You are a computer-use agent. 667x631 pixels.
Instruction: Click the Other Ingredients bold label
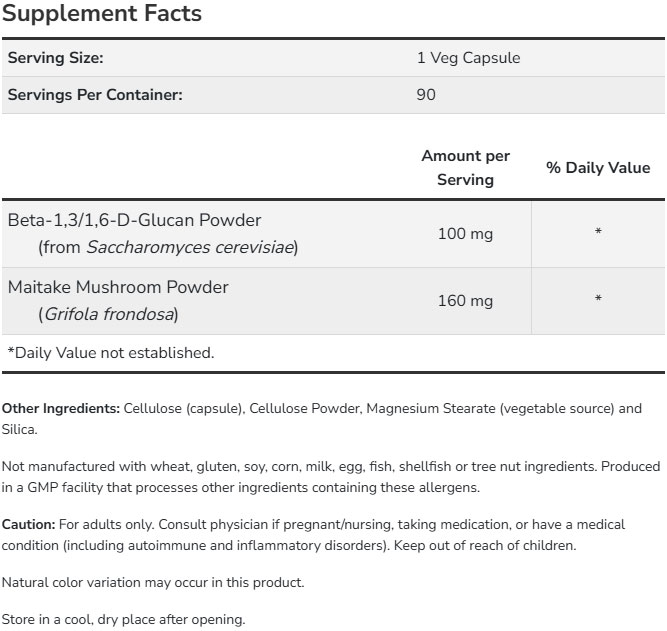point(60,409)
